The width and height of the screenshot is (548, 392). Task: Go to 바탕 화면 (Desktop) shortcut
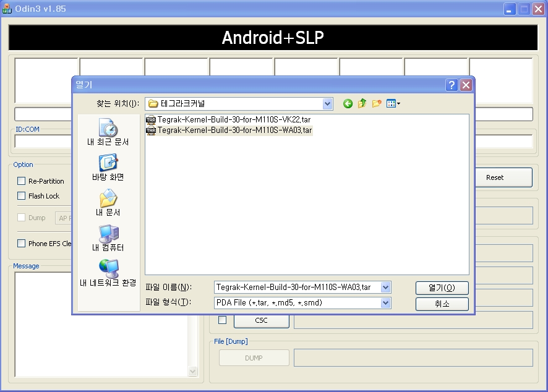click(x=108, y=168)
